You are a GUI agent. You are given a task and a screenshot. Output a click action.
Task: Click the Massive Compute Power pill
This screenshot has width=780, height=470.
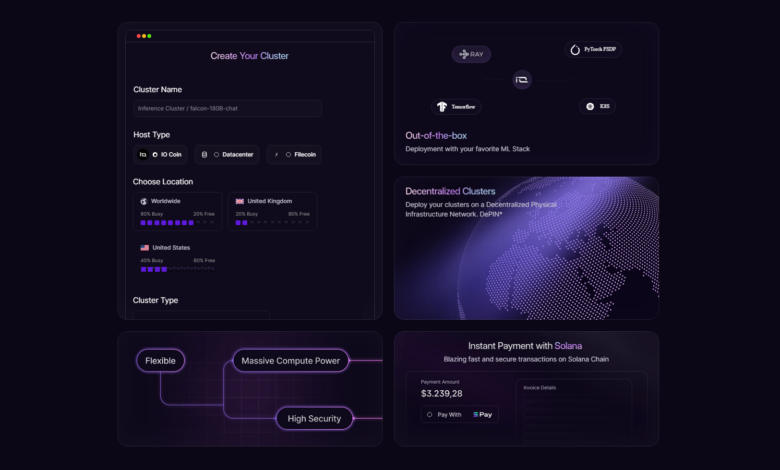tap(291, 361)
